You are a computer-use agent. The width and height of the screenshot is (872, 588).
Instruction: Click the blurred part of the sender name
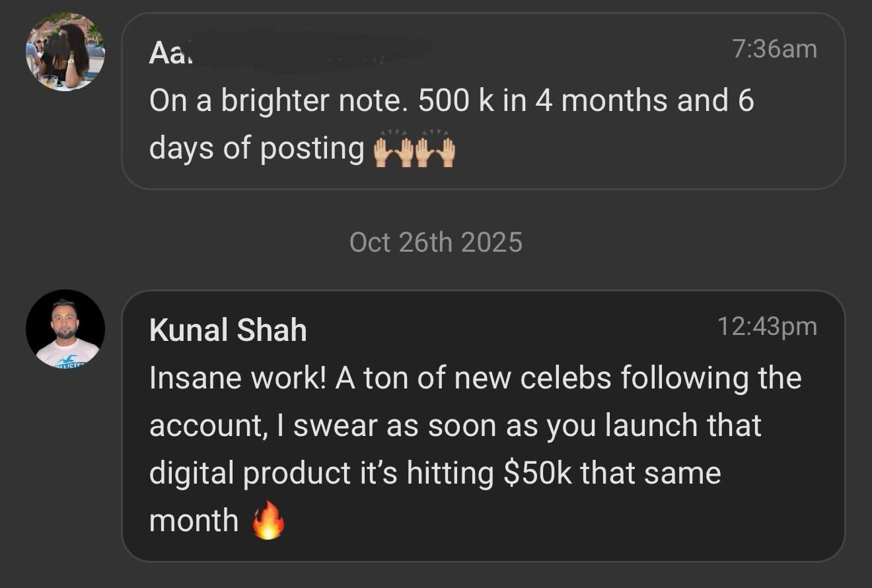tap(310, 52)
